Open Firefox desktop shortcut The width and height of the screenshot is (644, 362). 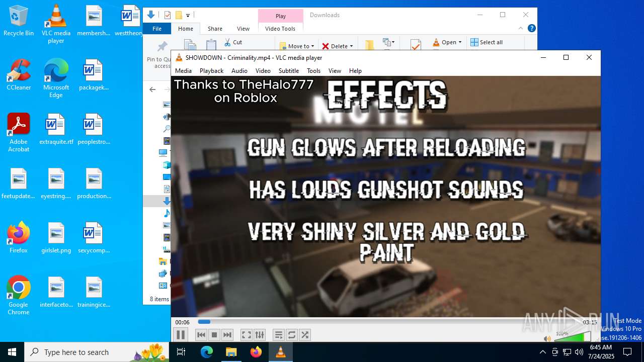19,238
